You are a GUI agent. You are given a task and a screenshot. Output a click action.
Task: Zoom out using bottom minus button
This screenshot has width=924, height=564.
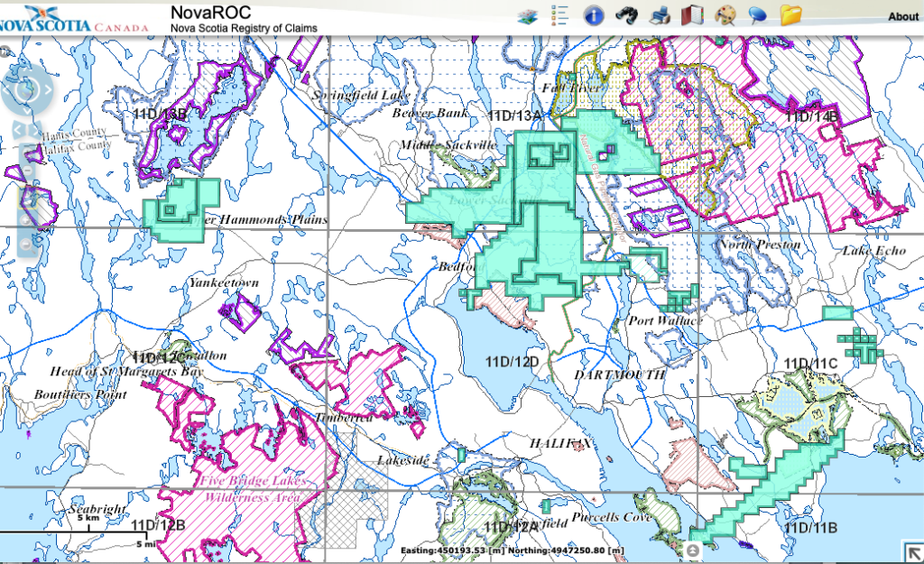coord(27,242)
